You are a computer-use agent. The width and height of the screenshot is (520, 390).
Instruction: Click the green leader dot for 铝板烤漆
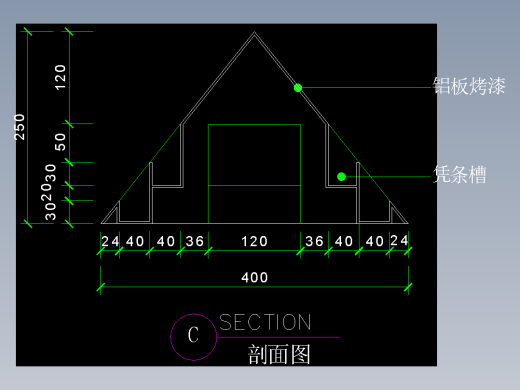coord(298,88)
